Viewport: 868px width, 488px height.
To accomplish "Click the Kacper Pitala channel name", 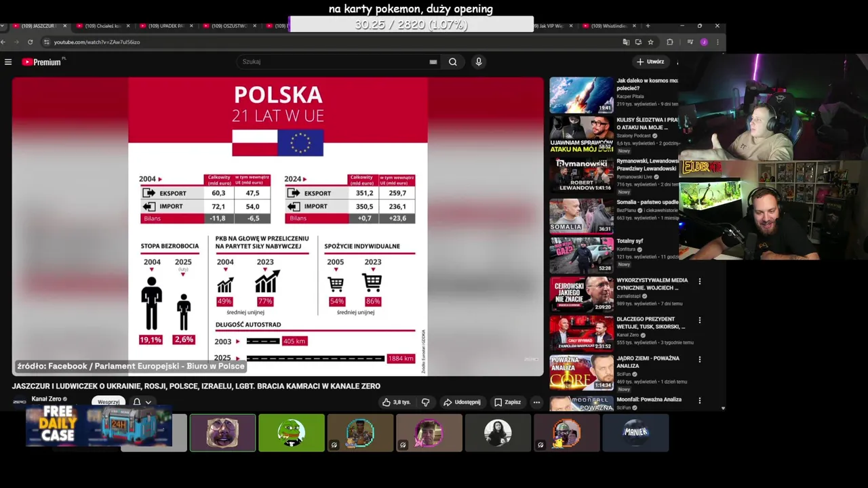I will [x=630, y=96].
